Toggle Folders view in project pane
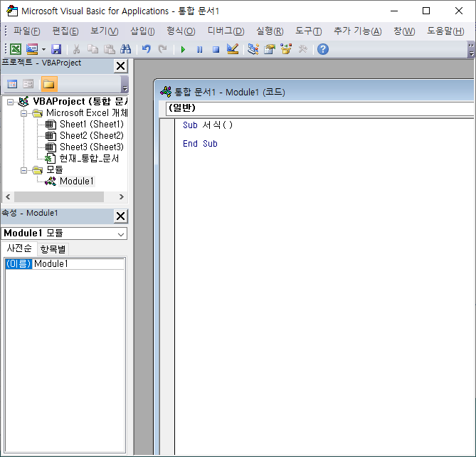This screenshot has width=476, height=457. pos(49,84)
